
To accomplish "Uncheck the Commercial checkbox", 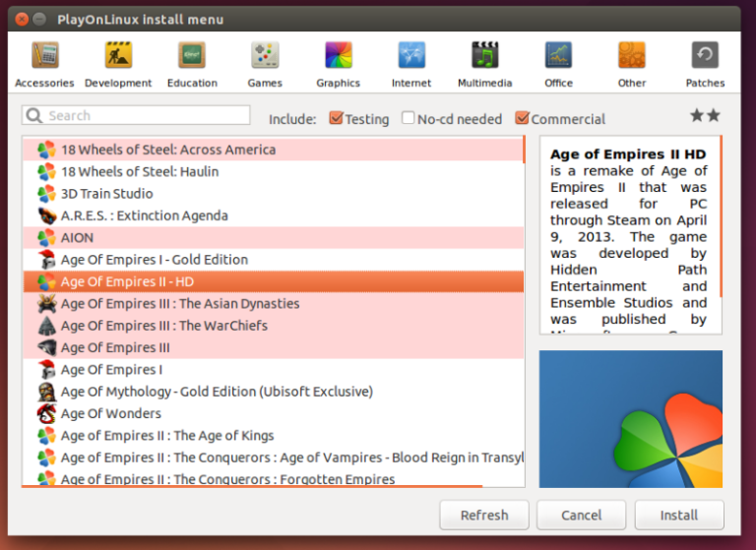I will click(x=522, y=118).
